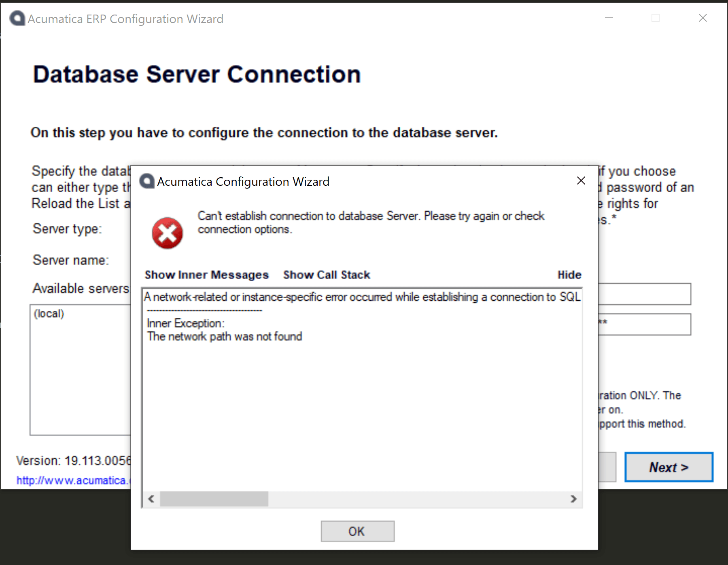This screenshot has width=728, height=565.
Task: Click the 'Inner Exception:' line
Action: click(x=186, y=323)
